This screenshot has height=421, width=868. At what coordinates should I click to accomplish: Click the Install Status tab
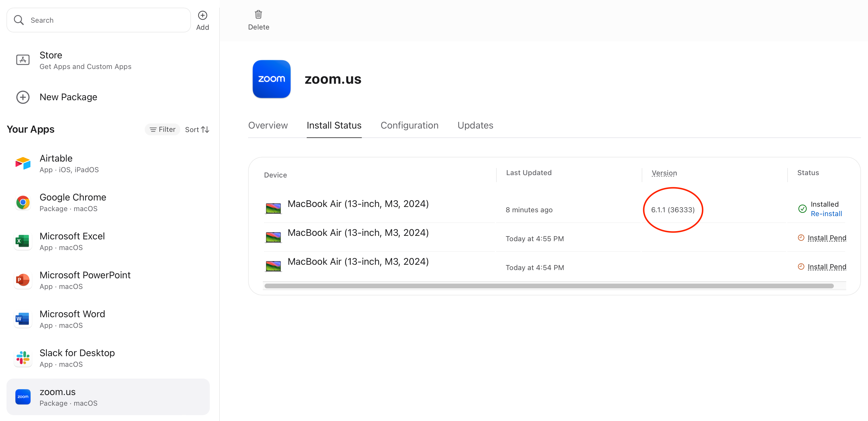[334, 125]
